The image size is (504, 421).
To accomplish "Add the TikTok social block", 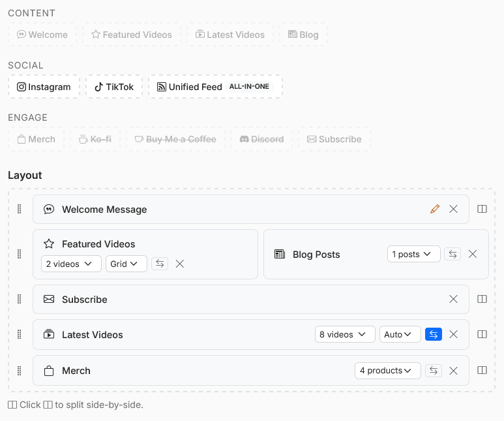I will click(114, 87).
